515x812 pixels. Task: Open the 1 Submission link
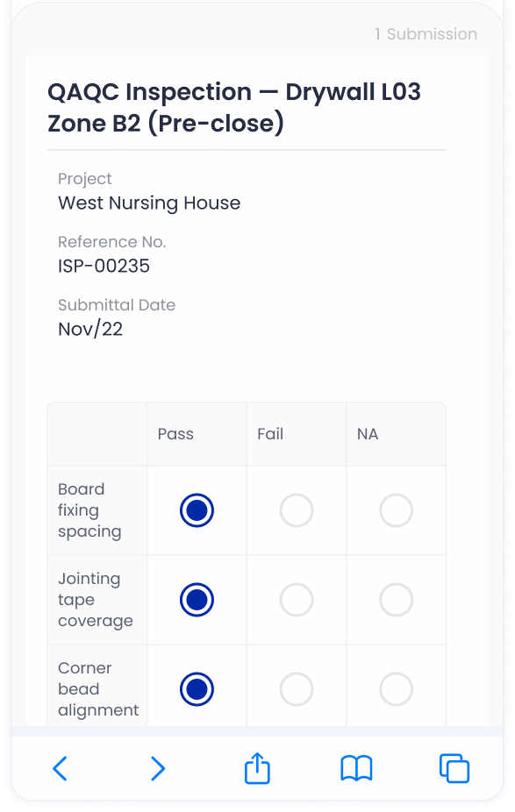pyautogui.click(x=426, y=34)
